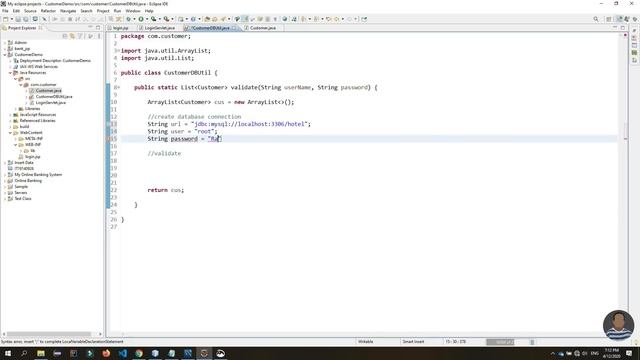640x360 pixels.
Task: Select login.jsp in Project Explorer tree
Action: [32, 157]
